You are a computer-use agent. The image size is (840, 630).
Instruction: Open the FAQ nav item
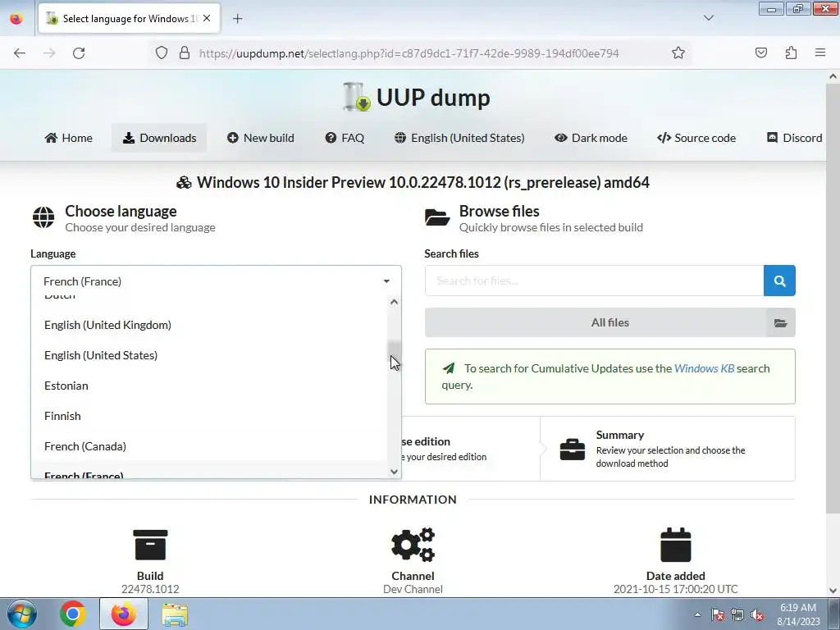(345, 138)
